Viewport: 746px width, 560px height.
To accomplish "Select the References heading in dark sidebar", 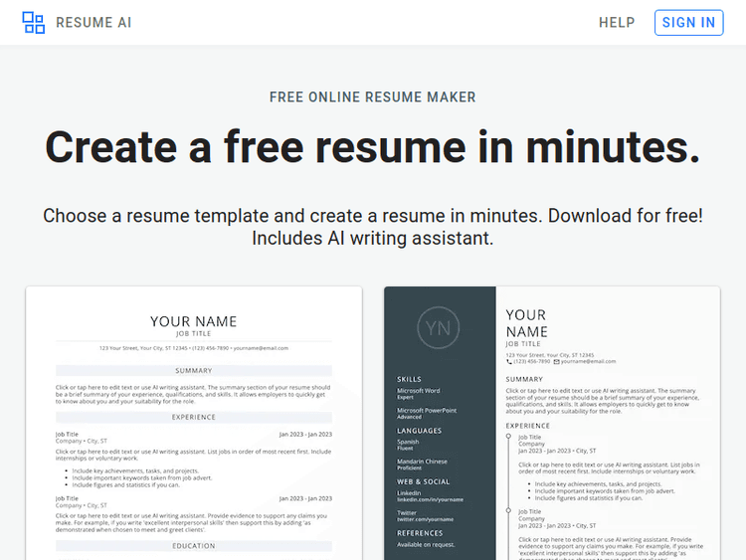I will pyautogui.click(x=420, y=533).
